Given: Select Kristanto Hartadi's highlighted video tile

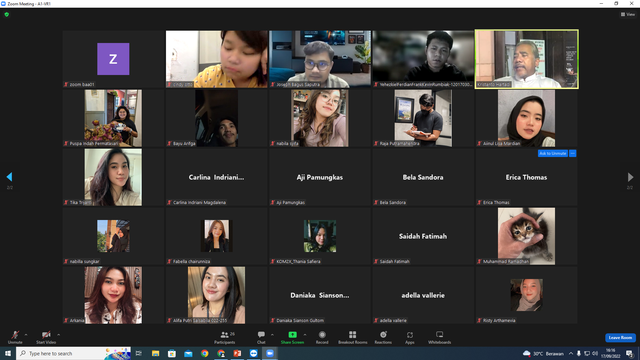Looking at the screenshot, I should (x=527, y=59).
